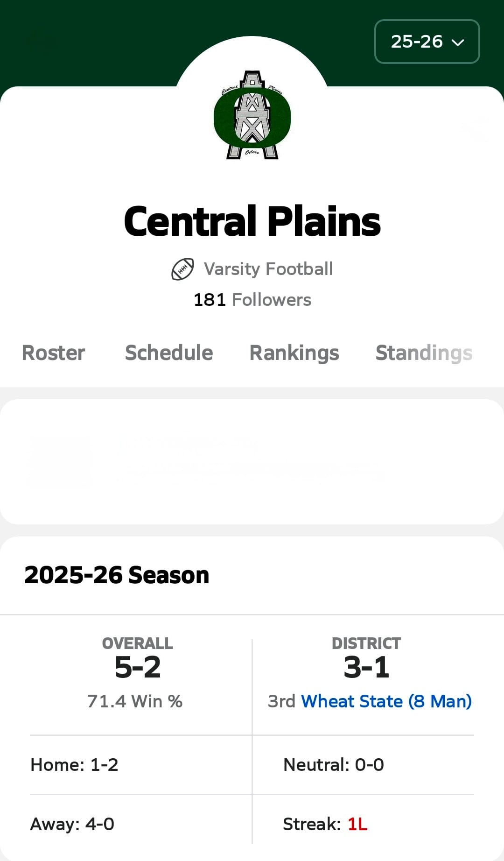Image resolution: width=504 pixels, height=861 pixels.
Task: Tap the 181 Followers count
Action: pyautogui.click(x=252, y=300)
